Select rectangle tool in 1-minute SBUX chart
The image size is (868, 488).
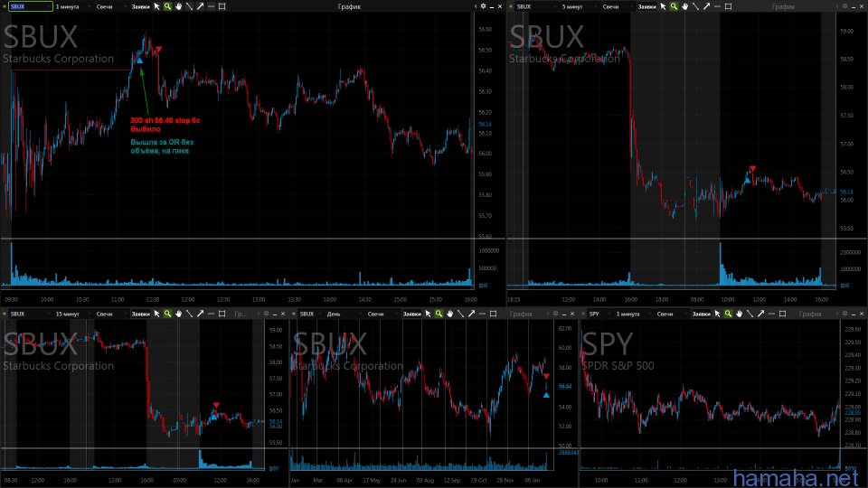click(222, 6)
